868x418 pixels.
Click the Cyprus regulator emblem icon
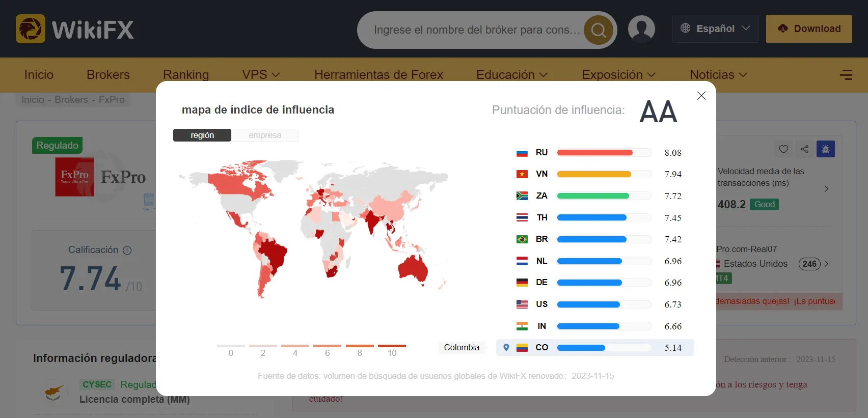pyautogui.click(x=54, y=392)
